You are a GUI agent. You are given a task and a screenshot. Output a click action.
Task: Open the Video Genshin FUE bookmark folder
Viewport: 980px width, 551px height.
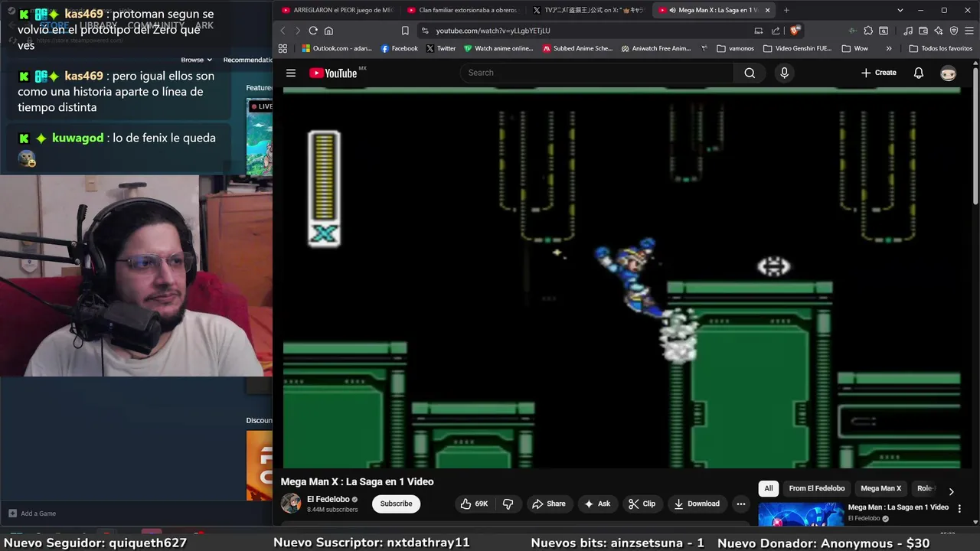(x=798, y=48)
